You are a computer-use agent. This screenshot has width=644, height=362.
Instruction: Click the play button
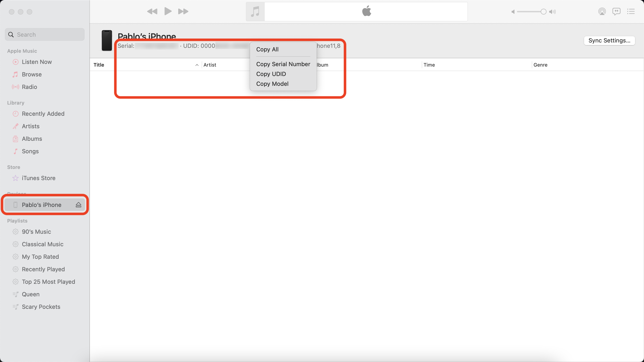pyautogui.click(x=168, y=11)
